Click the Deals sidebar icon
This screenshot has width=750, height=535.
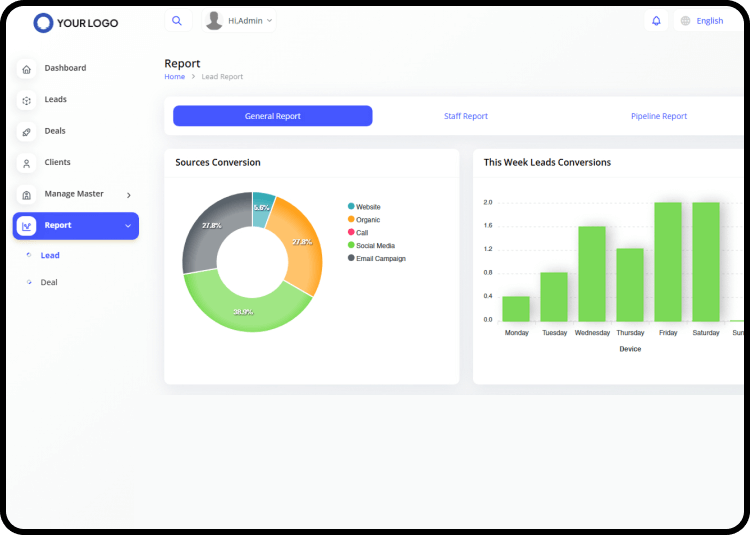coord(26,132)
